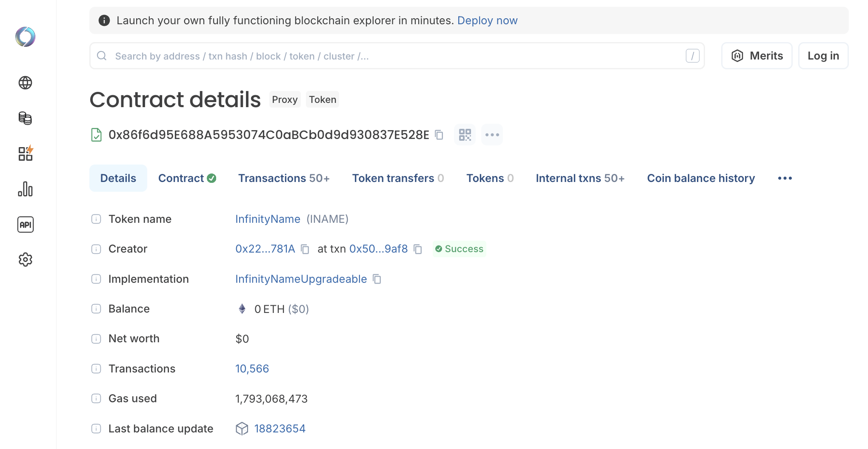Open settings via the gear icon
This screenshot has height=449, width=868.
[x=25, y=260]
